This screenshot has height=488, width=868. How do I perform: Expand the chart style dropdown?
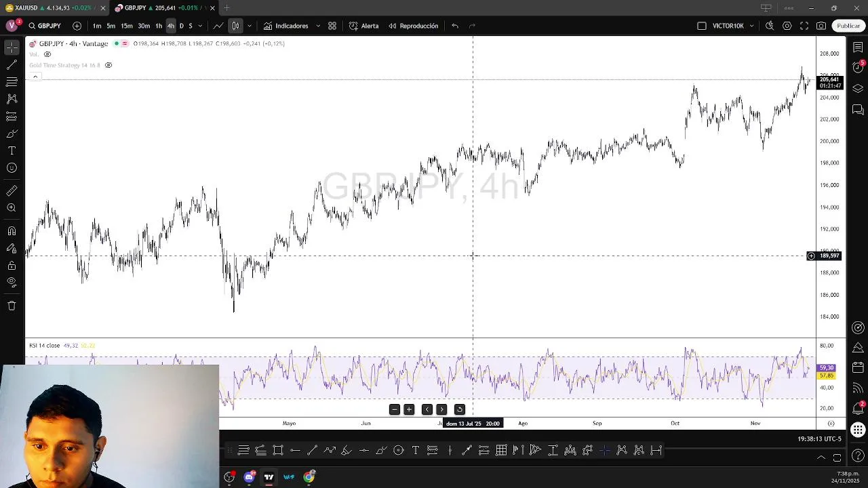click(x=250, y=26)
